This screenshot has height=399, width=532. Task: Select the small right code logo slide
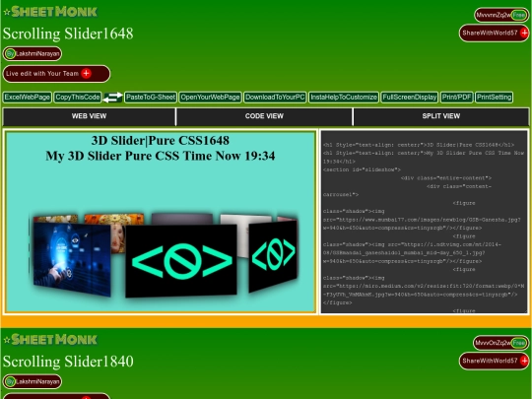click(273, 255)
